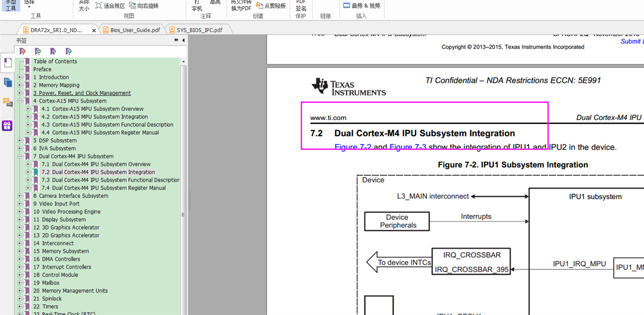Go to 11 Display Subsystem bookmark
644x315 pixels.
pyautogui.click(x=60, y=220)
